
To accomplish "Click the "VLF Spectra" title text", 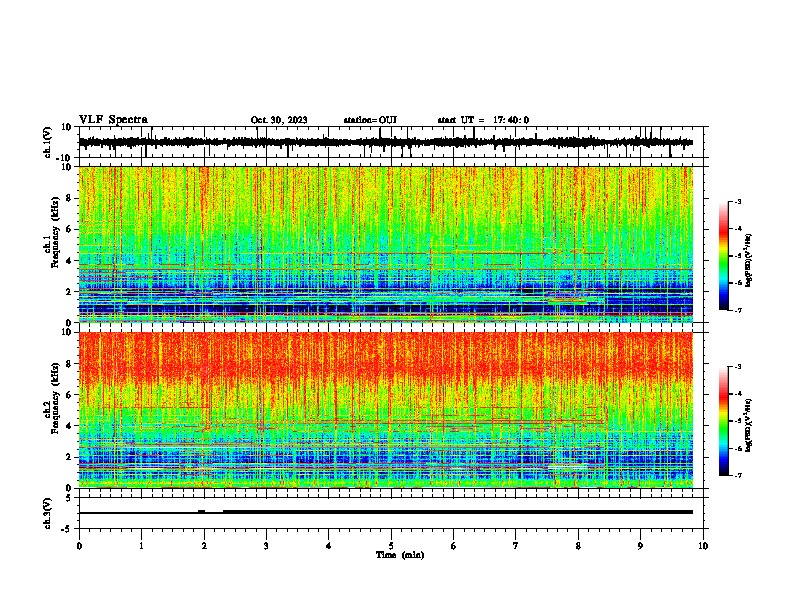I will coord(114,120).
